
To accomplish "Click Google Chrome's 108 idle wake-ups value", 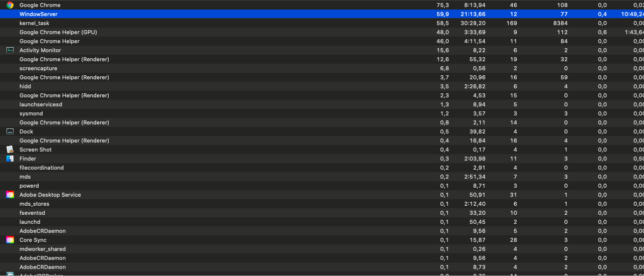I will pyautogui.click(x=562, y=5).
